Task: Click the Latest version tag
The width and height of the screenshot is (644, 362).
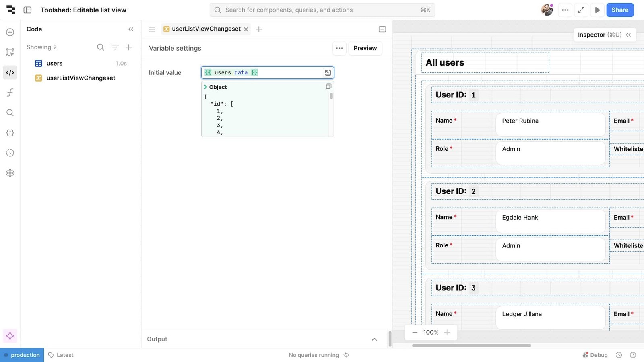Action: point(61,355)
